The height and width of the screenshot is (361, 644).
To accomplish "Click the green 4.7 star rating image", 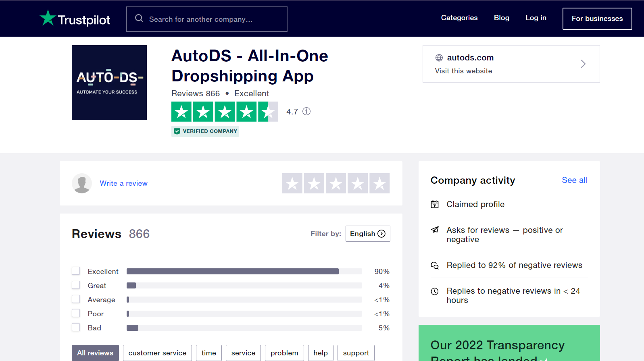I will tap(225, 112).
